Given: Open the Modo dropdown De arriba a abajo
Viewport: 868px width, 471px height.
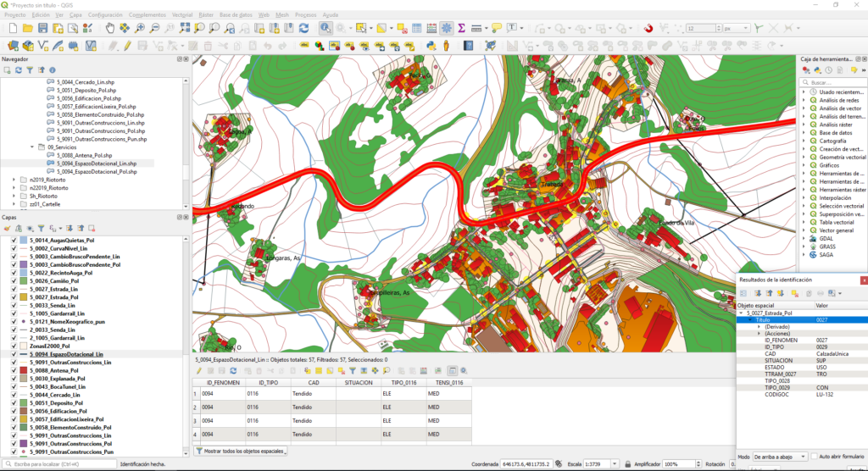Looking at the screenshot, I should coord(780,457).
